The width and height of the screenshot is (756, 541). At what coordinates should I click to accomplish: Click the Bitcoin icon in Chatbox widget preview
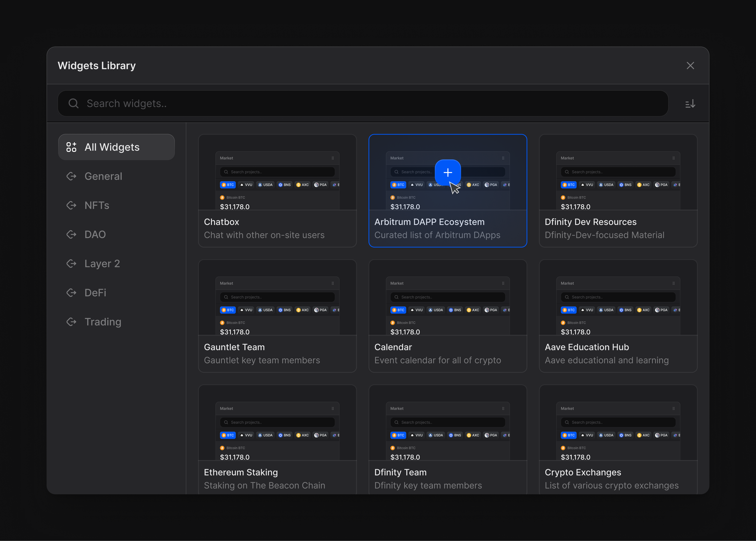coord(223,197)
